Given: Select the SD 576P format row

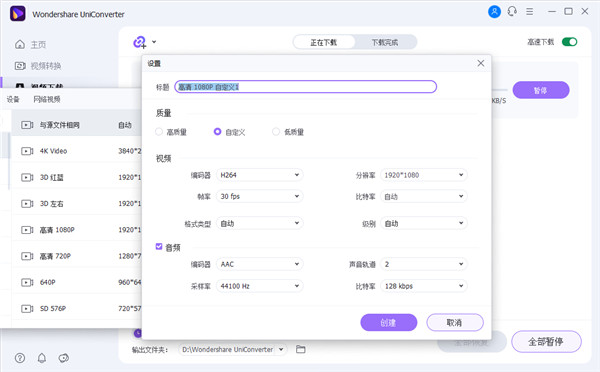Looking at the screenshot, I should pos(77,308).
